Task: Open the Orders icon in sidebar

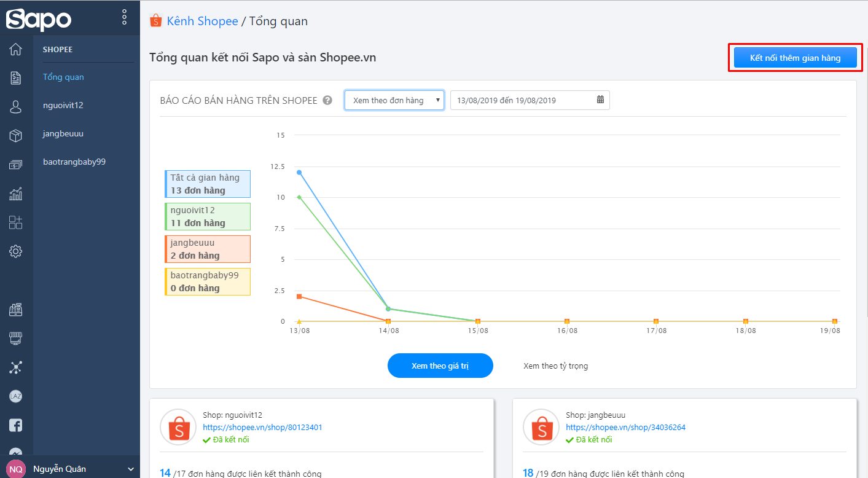Action: (16, 78)
